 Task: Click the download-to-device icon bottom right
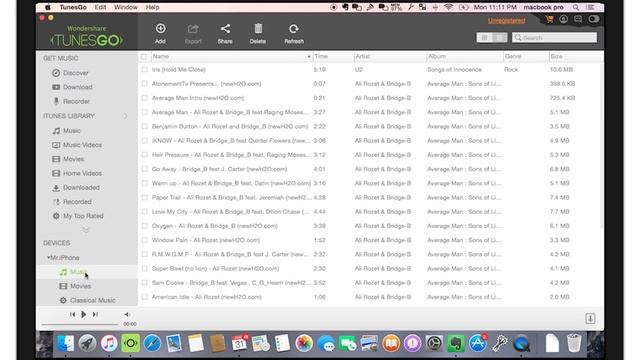[x=590, y=318]
